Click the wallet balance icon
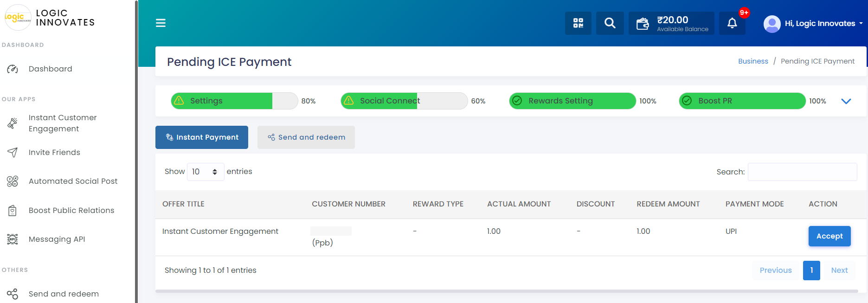This screenshot has height=303, width=868. tap(643, 24)
